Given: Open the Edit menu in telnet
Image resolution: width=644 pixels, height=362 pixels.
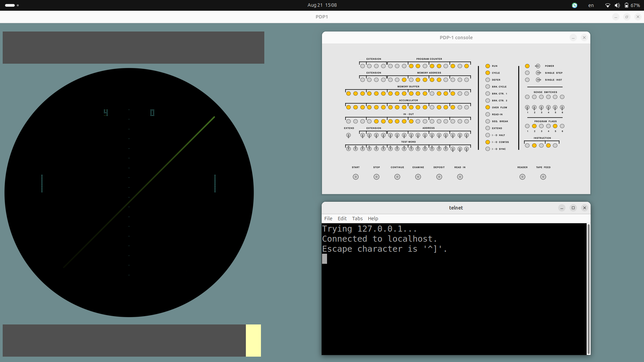Looking at the screenshot, I should pos(342,219).
